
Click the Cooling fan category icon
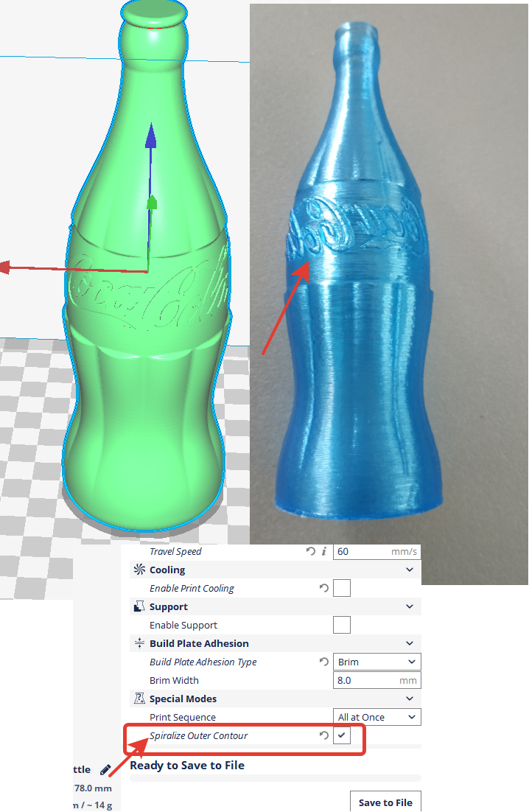(139, 570)
